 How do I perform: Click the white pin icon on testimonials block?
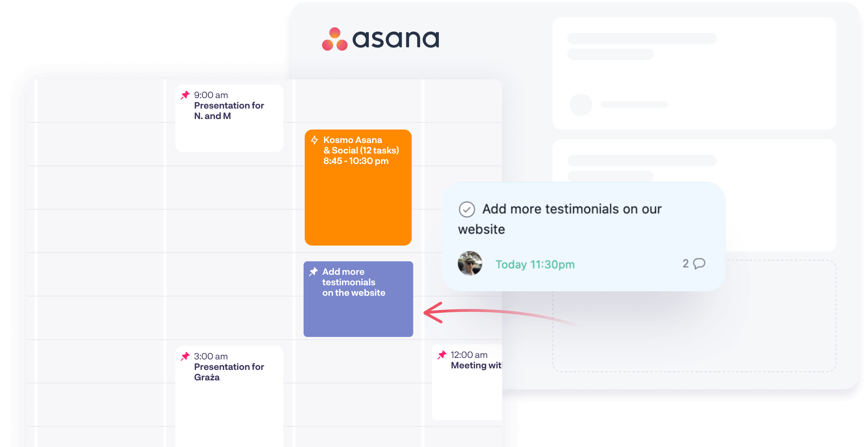tap(313, 272)
